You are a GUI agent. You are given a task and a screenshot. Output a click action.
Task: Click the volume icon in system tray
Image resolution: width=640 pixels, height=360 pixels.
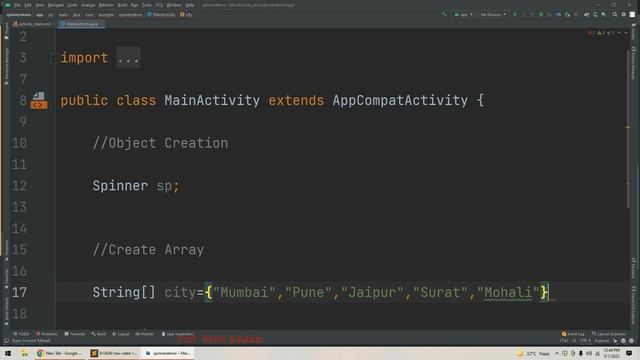point(589,353)
